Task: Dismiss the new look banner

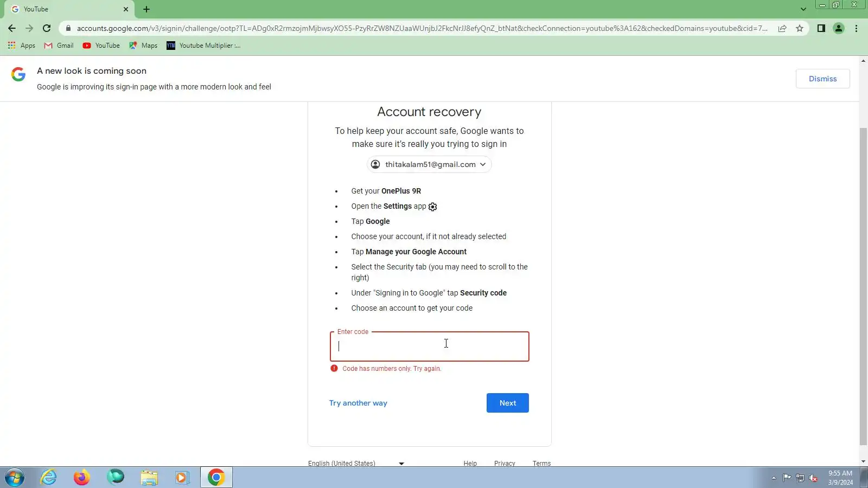Action: [x=822, y=79]
